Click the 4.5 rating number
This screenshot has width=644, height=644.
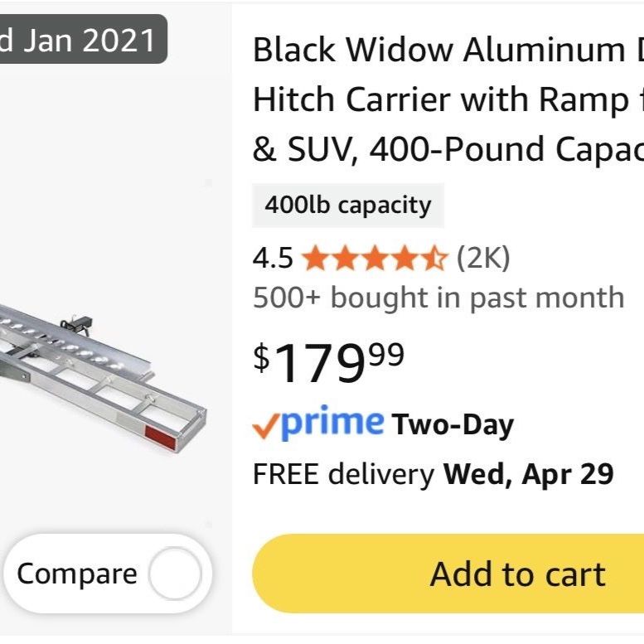pyautogui.click(x=273, y=259)
